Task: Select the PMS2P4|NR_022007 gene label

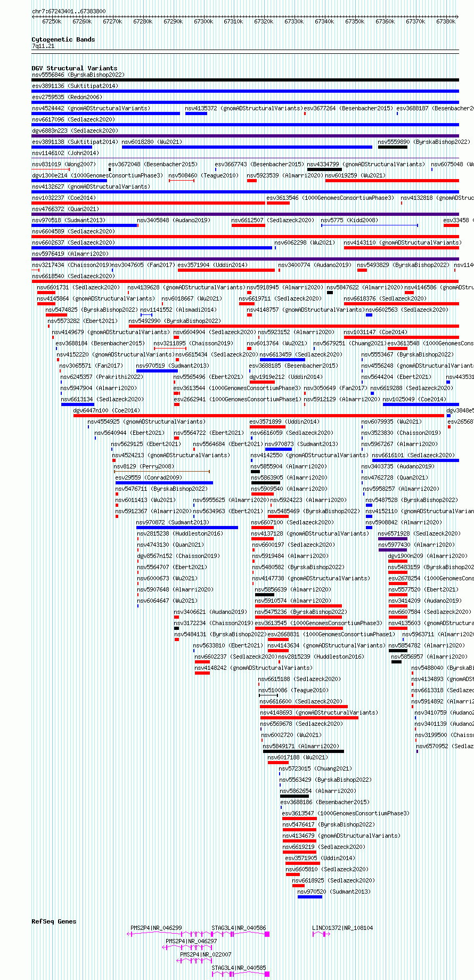Action: [x=206, y=954]
